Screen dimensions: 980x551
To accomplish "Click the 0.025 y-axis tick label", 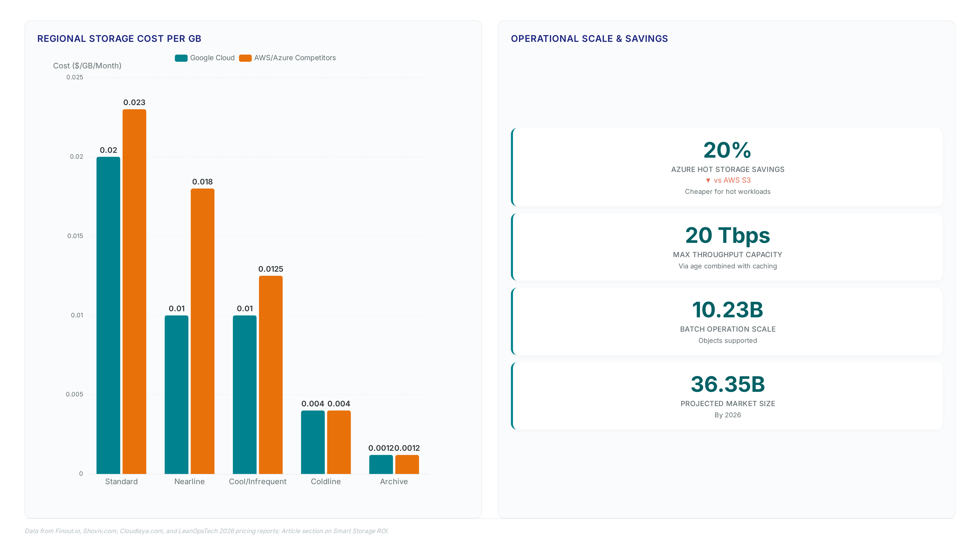I will coord(75,77).
